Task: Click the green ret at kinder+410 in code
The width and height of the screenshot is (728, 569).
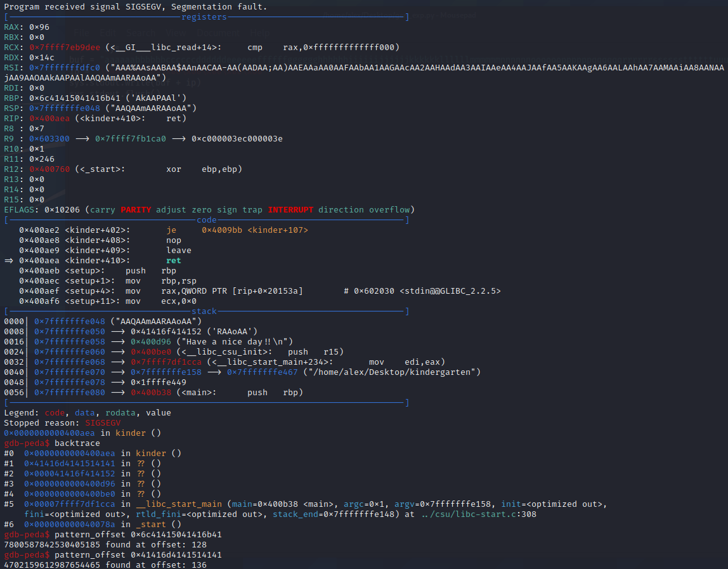Action: tap(174, 261)
